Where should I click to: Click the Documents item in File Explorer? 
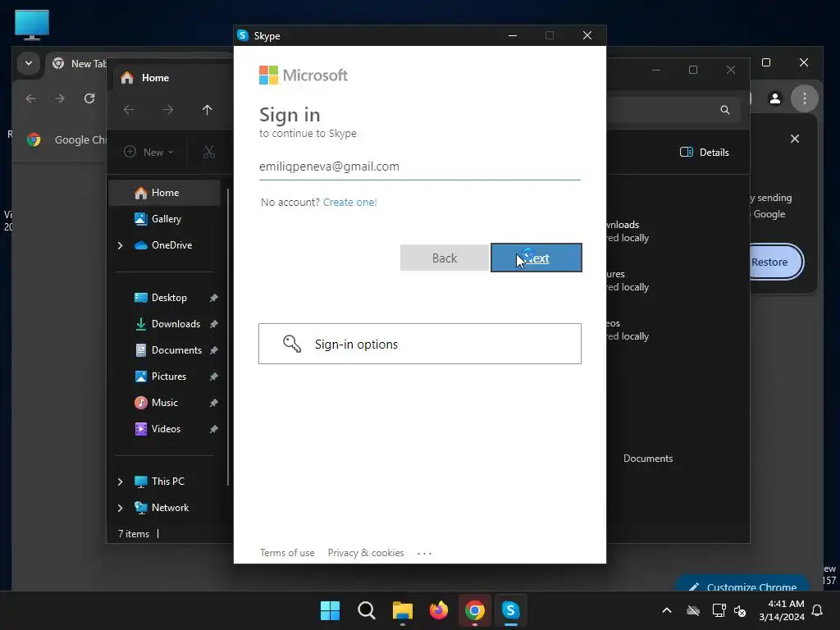pos(648,459)
